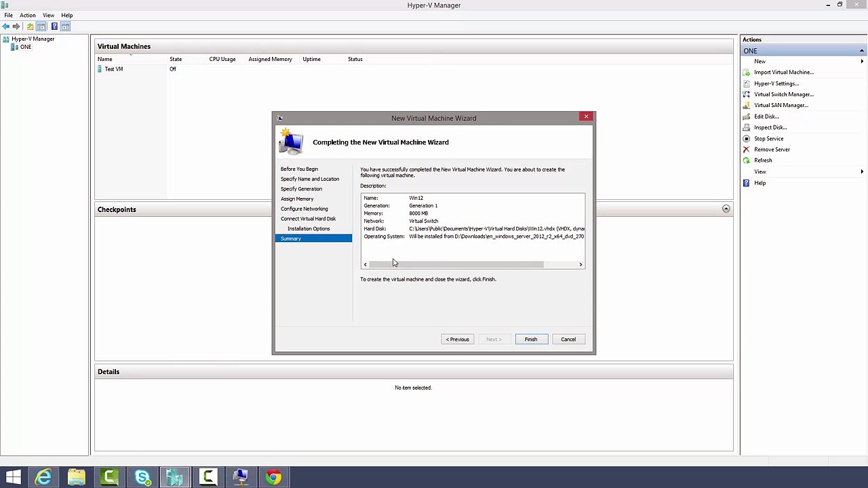Select the Test VM row name
The height and width of the screenshot is (488, 868).
tap(114, 69)
